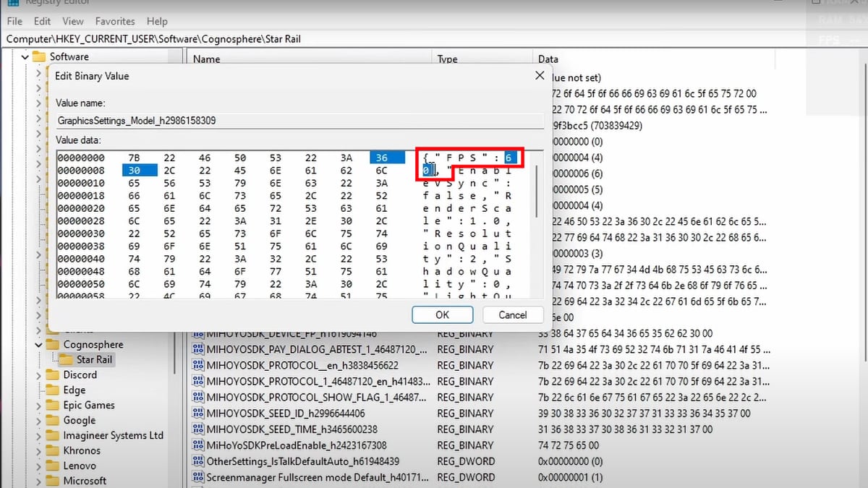Cancel the Edit Binary Value dialog
Image resolution: width=868 pixels, height=488 pixels.
coord(512,314)
